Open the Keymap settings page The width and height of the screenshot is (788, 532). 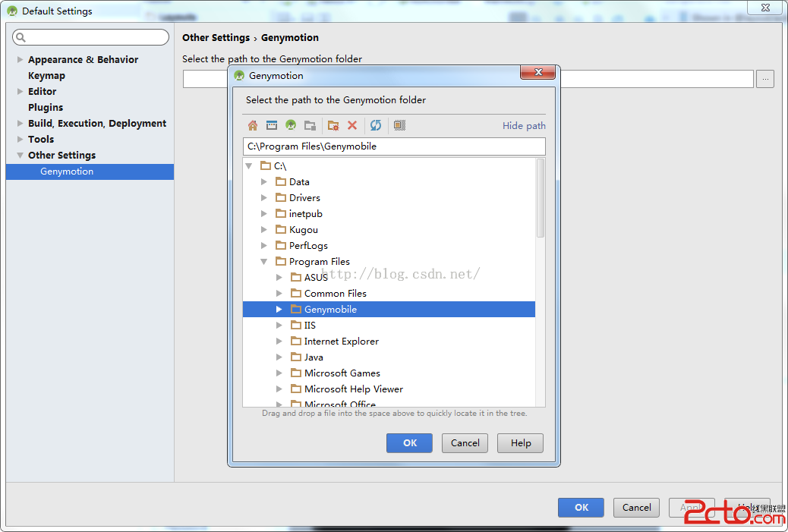tap(46, 76)
